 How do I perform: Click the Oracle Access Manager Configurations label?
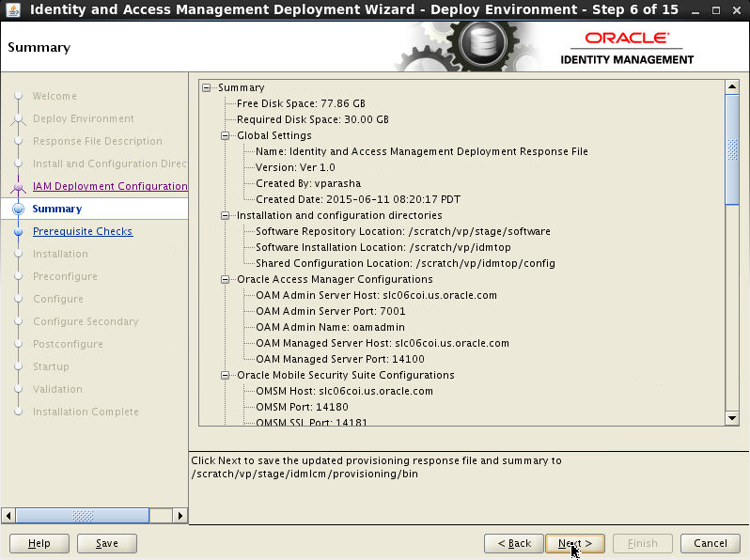point(335,279)
